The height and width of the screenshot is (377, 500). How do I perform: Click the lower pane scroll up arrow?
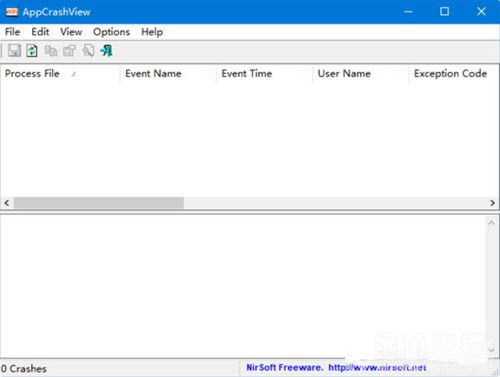[491, 223]
